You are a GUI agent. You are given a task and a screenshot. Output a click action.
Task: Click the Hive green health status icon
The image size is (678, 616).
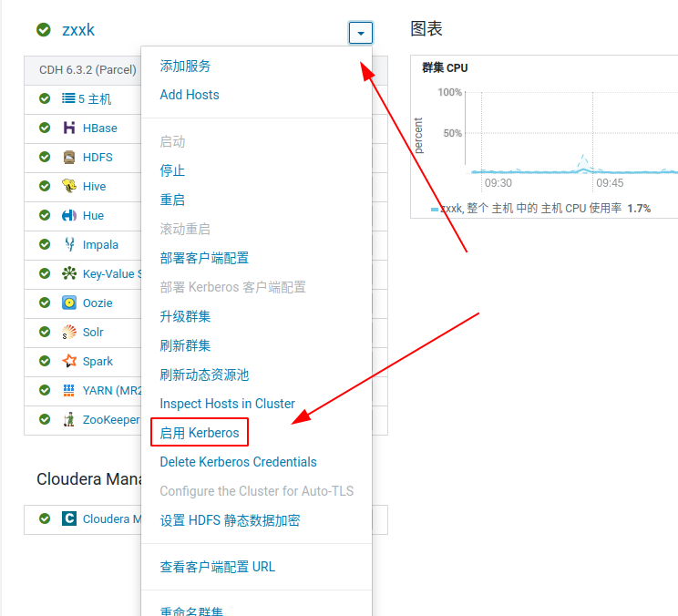45,186
